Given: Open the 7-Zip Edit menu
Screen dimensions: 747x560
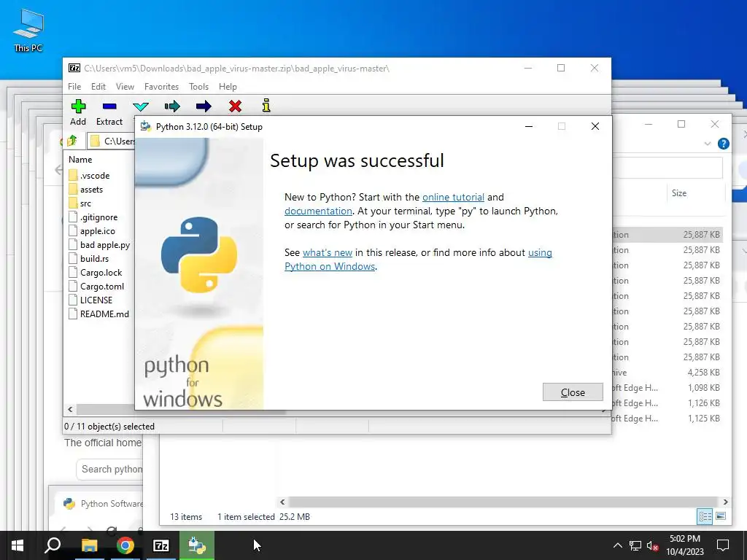Looking at the screenshot, I should pos(98,87).
